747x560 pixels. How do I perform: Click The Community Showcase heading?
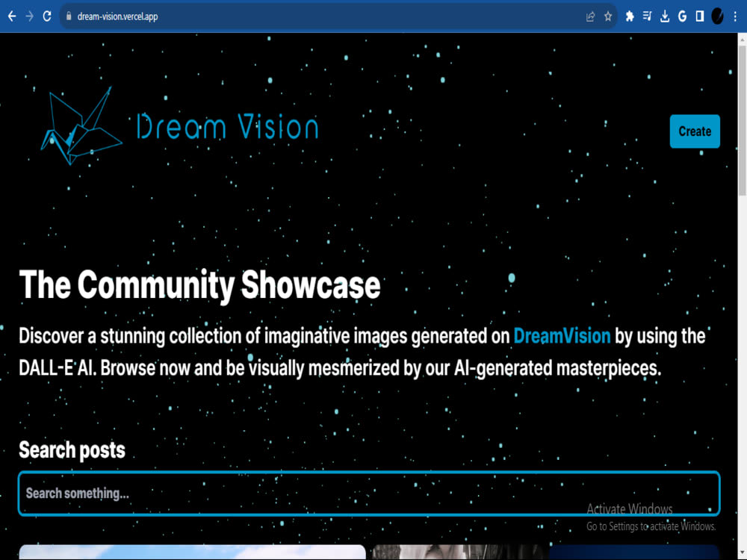(x=199, y=284)
